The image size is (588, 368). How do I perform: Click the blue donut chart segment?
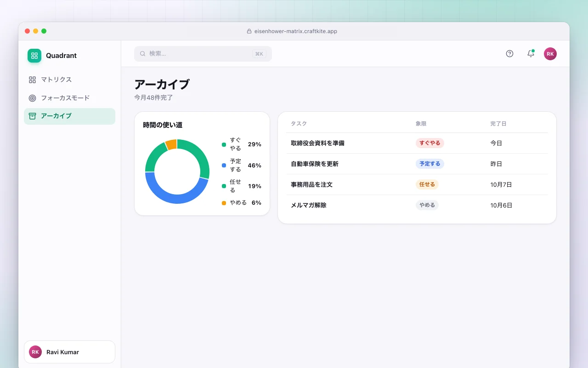(x=175, y=199)
